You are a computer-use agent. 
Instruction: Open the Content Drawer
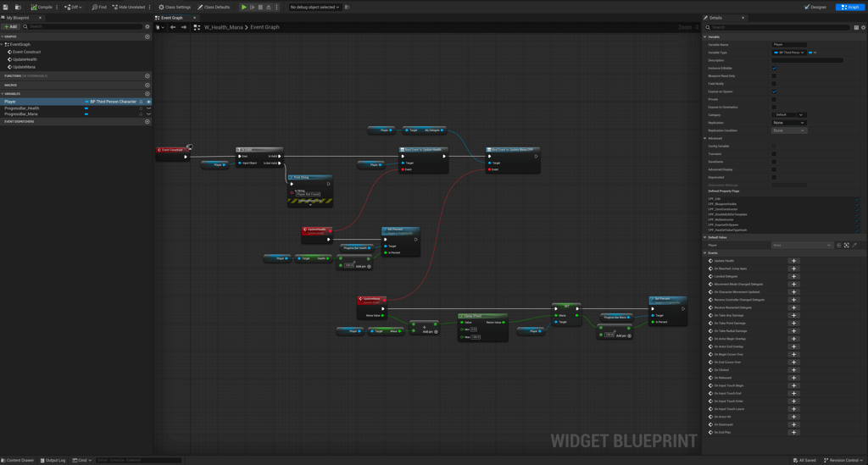[x=18, y=460]
